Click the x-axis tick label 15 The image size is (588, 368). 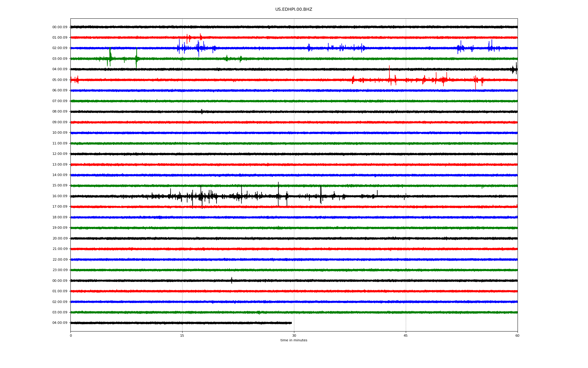[x=182, y=335]
